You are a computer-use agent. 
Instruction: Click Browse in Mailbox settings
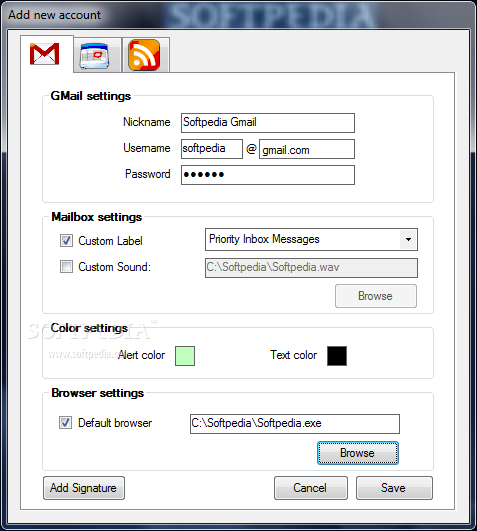pyautogui.click(x=376, y=296)
